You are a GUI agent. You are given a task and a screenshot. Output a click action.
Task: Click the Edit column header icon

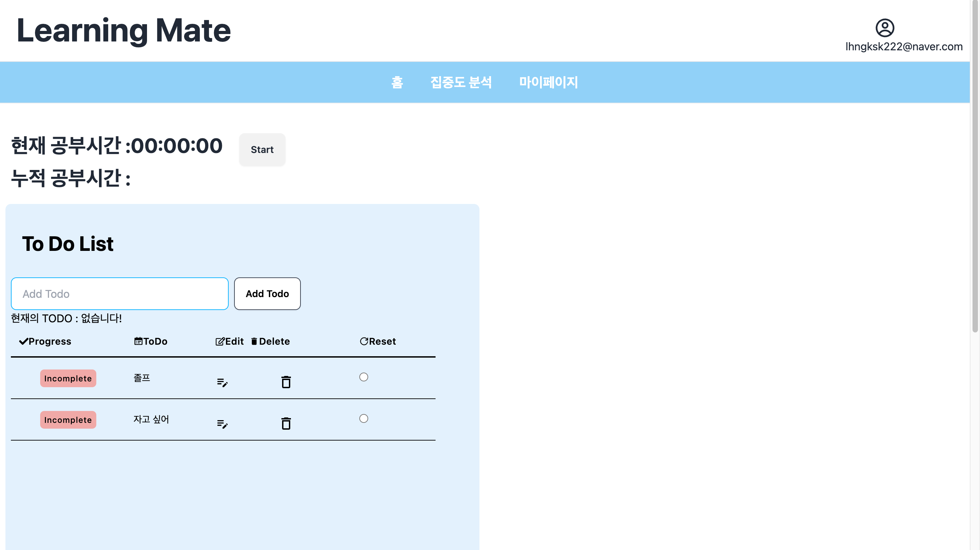click(220, 341)
